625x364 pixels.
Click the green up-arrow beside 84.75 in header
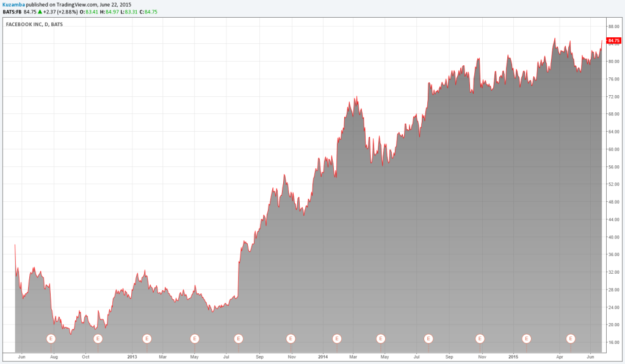click(x=40, y=12)
